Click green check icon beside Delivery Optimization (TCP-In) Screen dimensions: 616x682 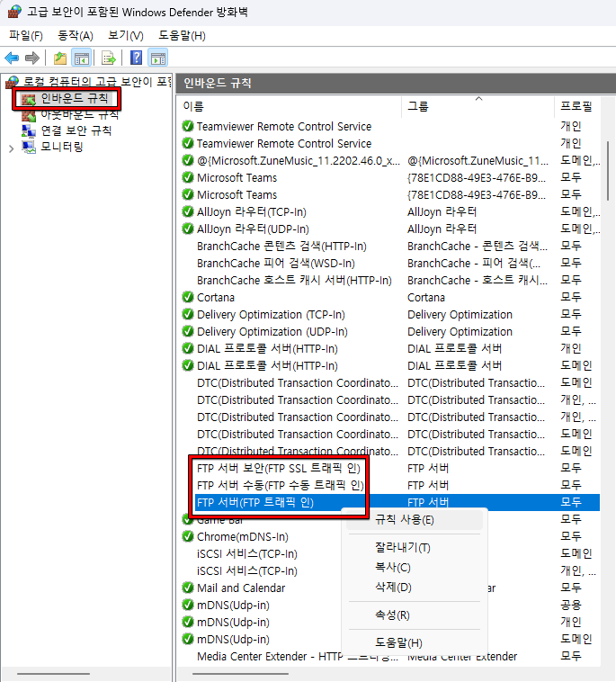(188, 314)
